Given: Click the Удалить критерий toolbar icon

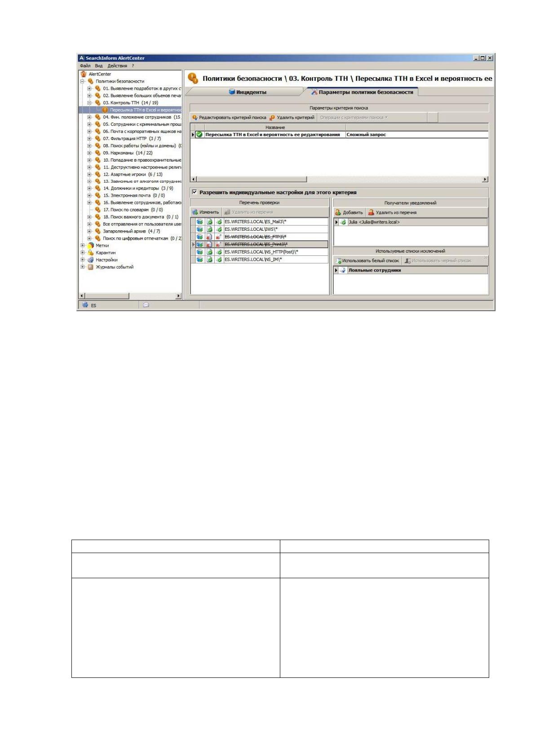Looking at the screenshot, I should [272, 118].
